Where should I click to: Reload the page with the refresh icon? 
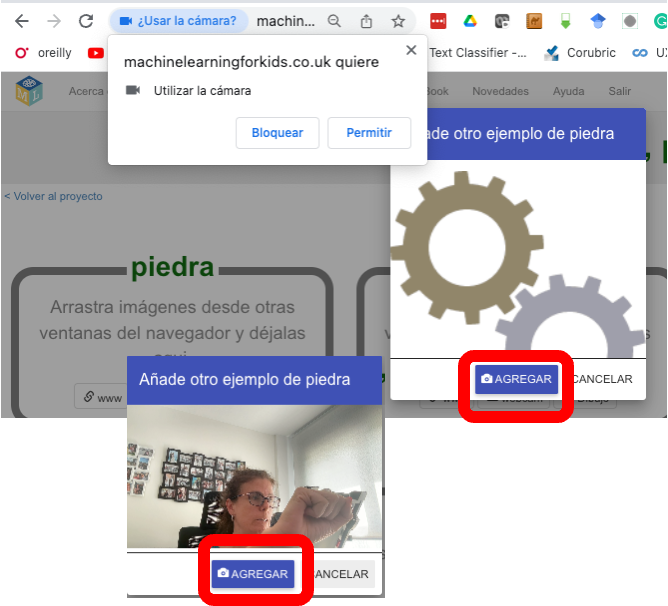[x=86, y=21]
